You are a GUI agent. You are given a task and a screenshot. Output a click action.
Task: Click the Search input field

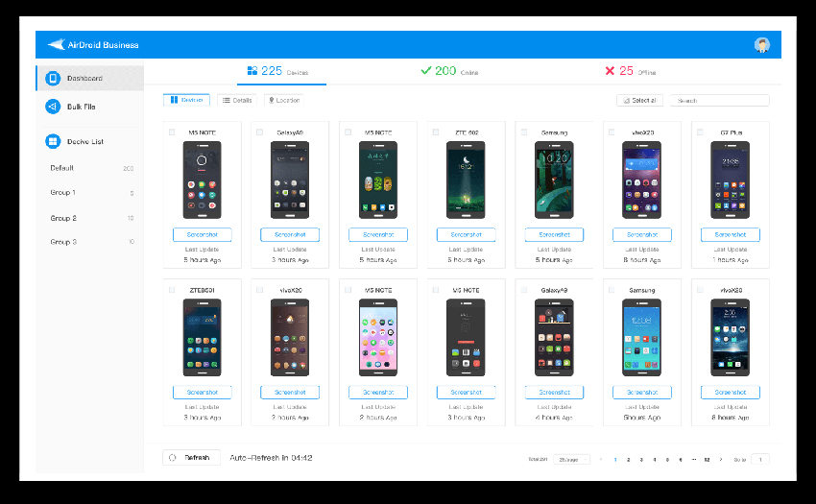(719, 100)
